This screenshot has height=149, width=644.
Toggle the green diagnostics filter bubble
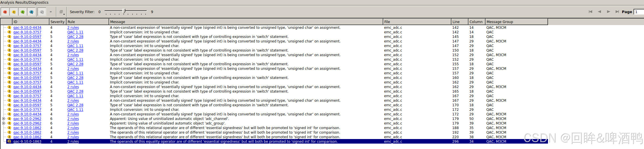pyautogui.click(x=23, y=12)
